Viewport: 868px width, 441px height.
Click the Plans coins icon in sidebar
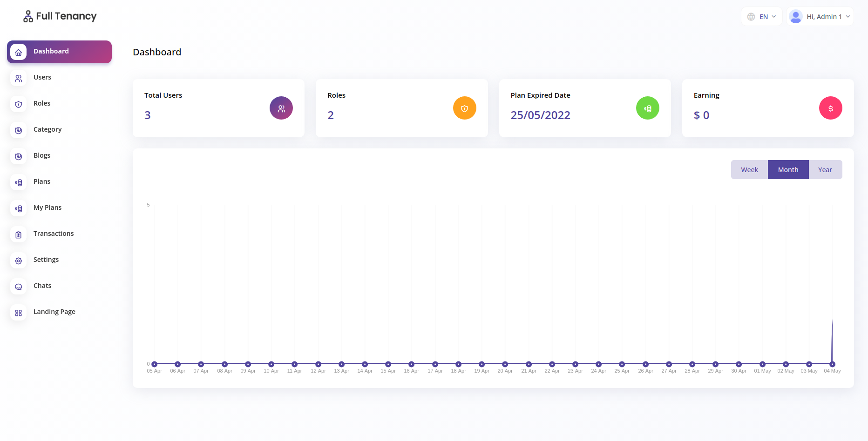click(19, 182)
